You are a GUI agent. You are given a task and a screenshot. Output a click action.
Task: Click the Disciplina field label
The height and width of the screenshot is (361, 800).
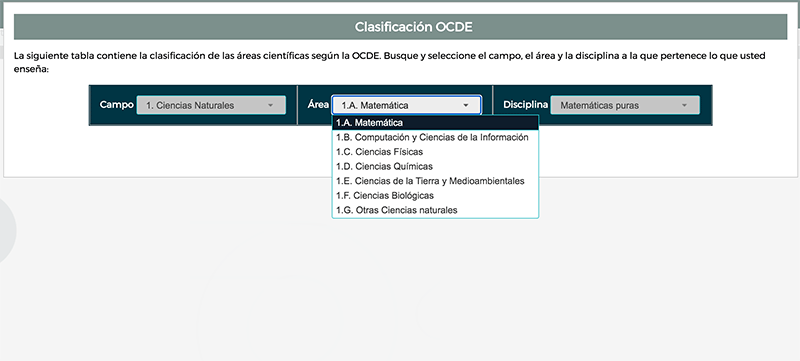(x=525, y=105)
